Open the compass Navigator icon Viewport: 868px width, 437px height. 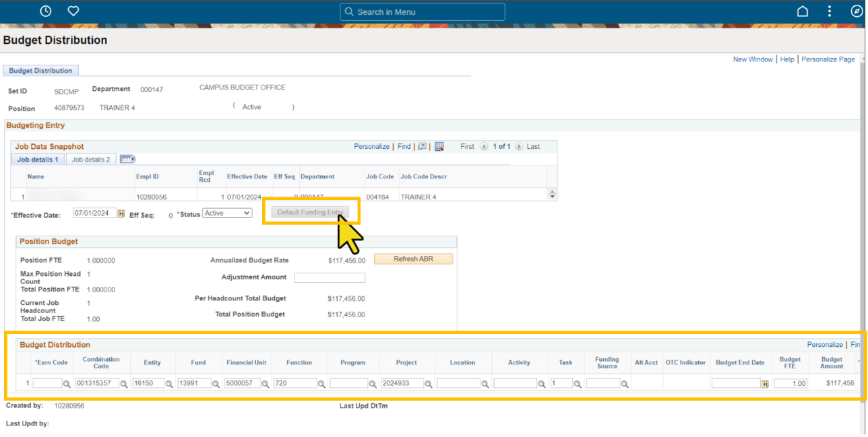click(857, 11)
